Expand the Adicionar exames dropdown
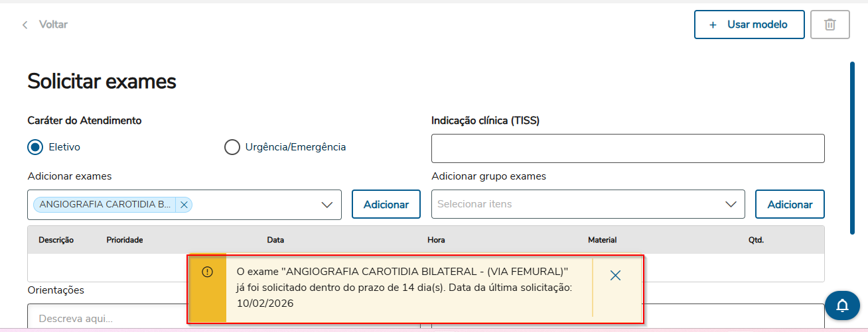Screen dimensions: 868x332 click(326, 205)
